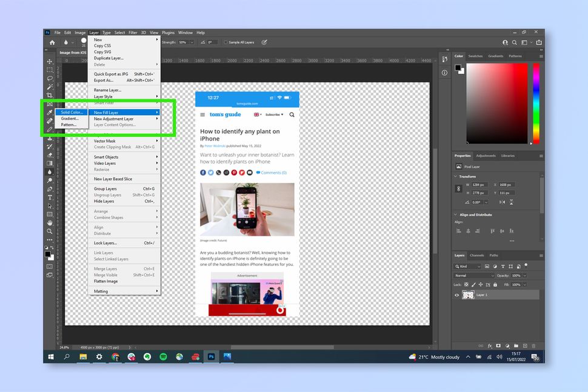The height and width of the screenshot is (392, 588).
Task: Open the Opacity dropdown arrow
Action: (x=525, y=276)
